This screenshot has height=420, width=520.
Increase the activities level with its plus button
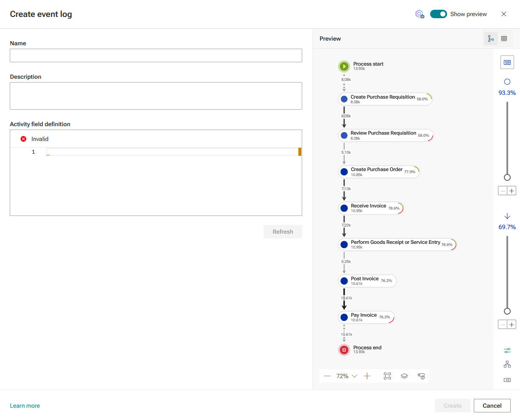click(512, 191)
